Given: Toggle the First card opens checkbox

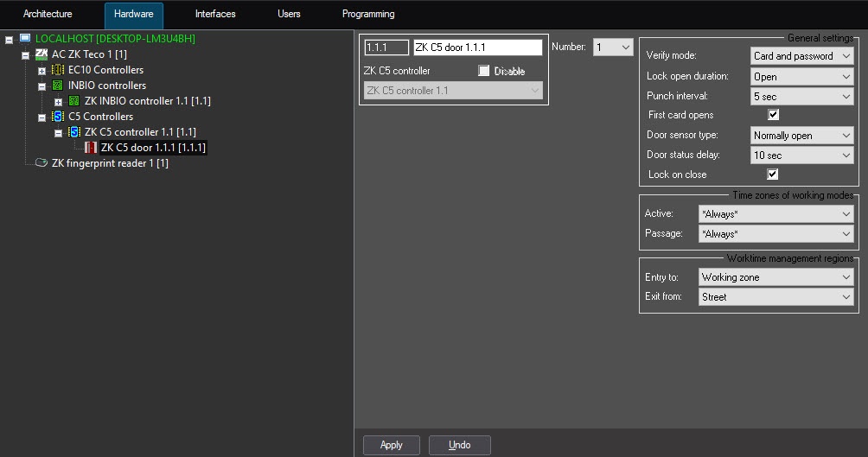Looking at the screenshot, I should (x=774, y=115).
